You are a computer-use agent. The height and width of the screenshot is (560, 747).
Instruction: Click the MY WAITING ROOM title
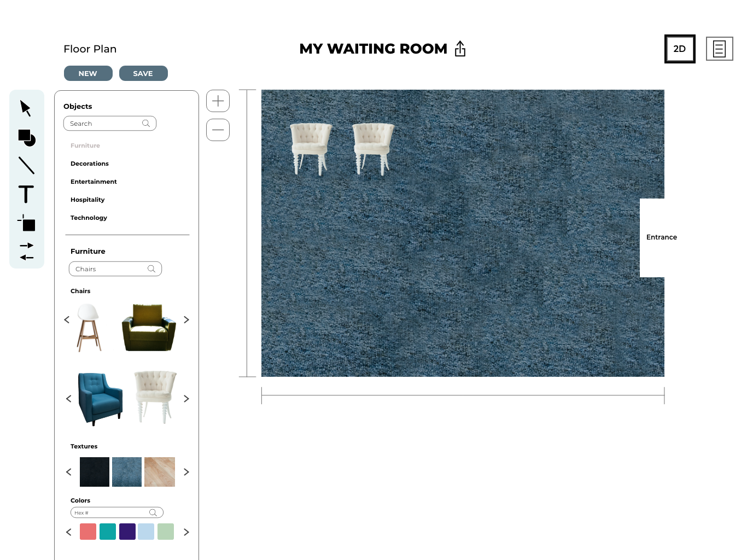pyautogui.click(x=373, y=49)
